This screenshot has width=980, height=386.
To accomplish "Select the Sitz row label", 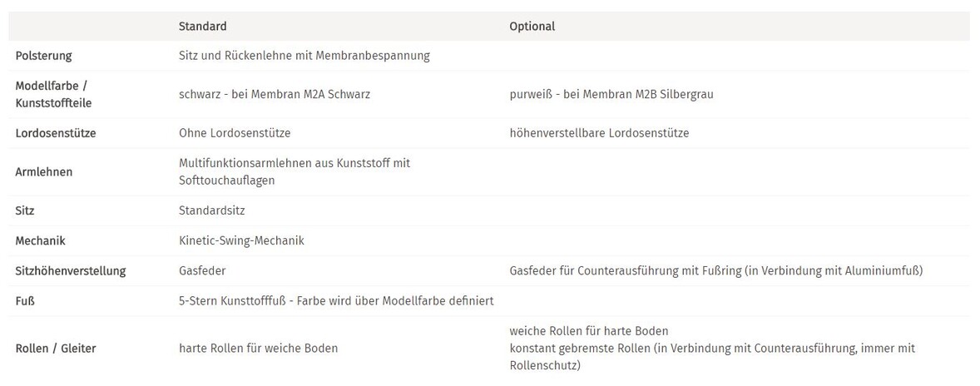I will point(25,210).
